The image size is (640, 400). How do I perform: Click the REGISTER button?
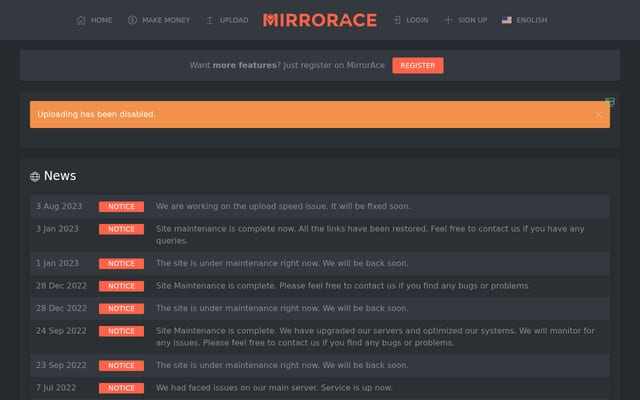418,65
